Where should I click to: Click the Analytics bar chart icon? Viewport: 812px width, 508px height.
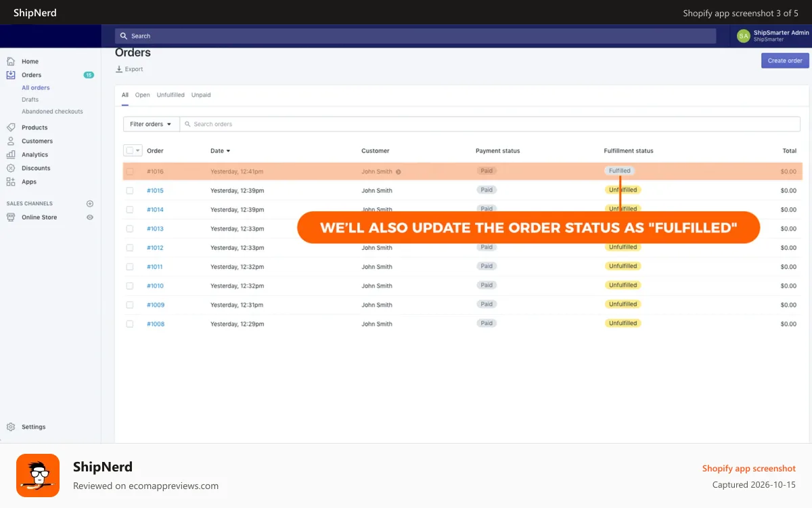coord(11,154)
